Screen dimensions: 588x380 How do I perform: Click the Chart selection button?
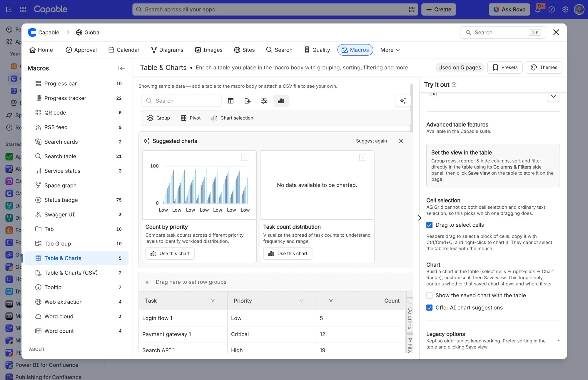(x=232, y=118)
